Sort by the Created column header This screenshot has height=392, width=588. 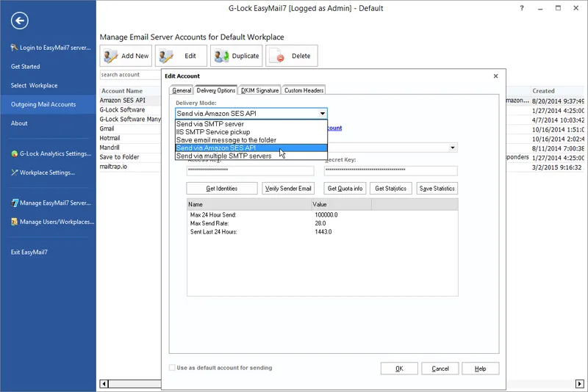click(x=558, y=91)
